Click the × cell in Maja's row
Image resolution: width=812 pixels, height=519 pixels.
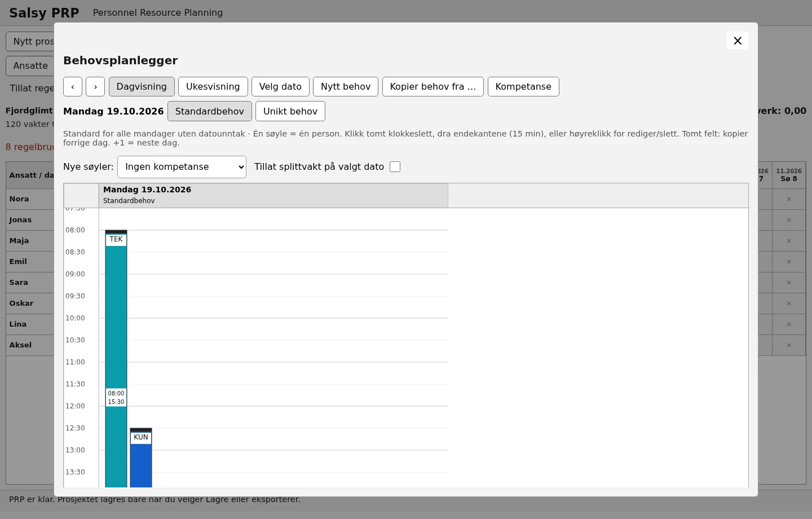[x=789, y=241]
